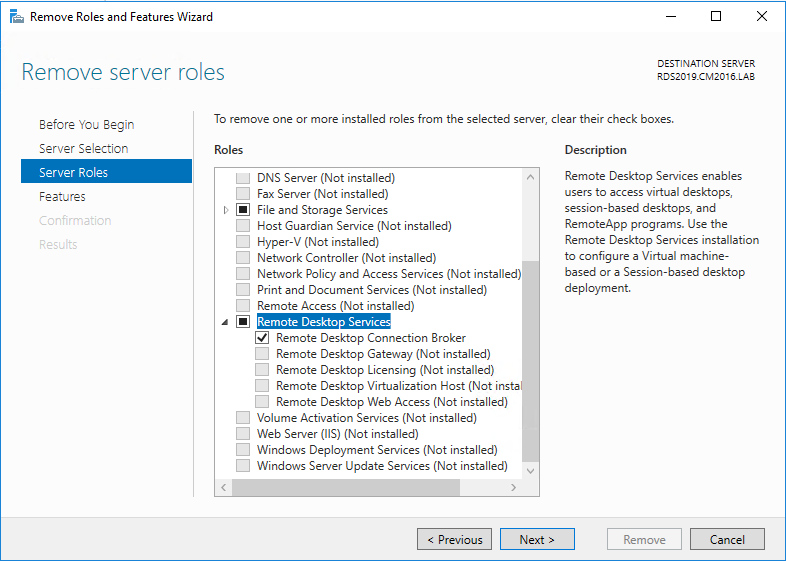Select the Server Roles step
Viewport: 786px width, 561px height.
[106, 172]
